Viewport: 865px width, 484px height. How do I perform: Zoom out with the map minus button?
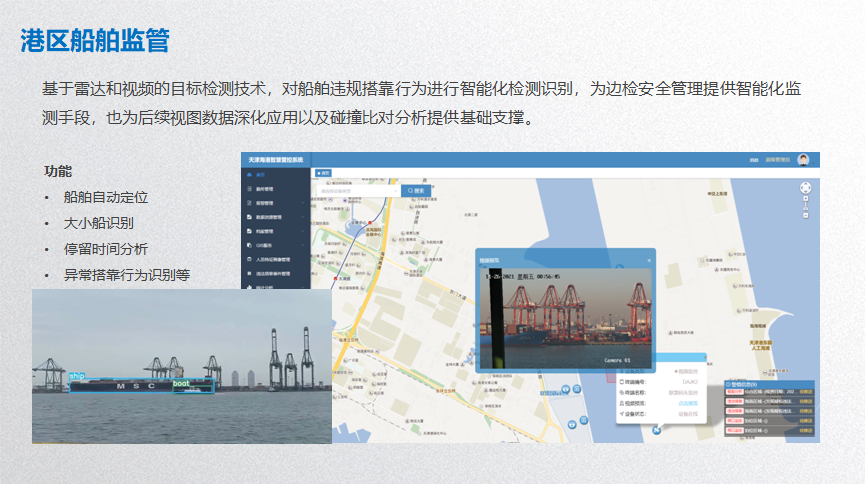[x=805, y=215]
